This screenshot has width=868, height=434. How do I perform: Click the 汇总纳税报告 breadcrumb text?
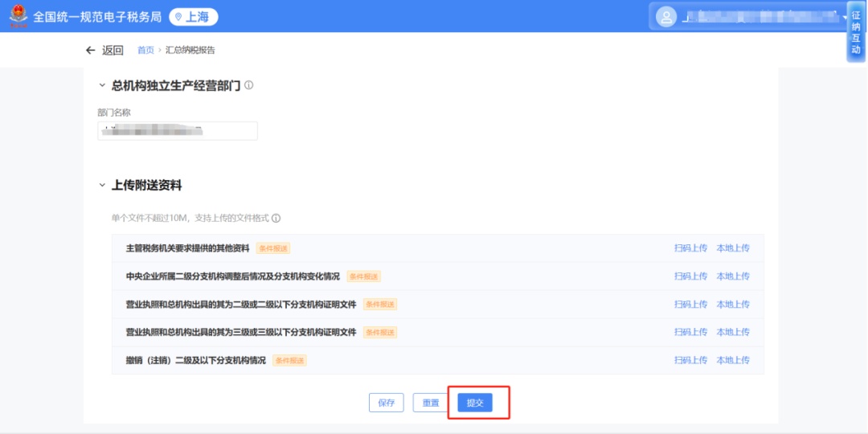190,51
